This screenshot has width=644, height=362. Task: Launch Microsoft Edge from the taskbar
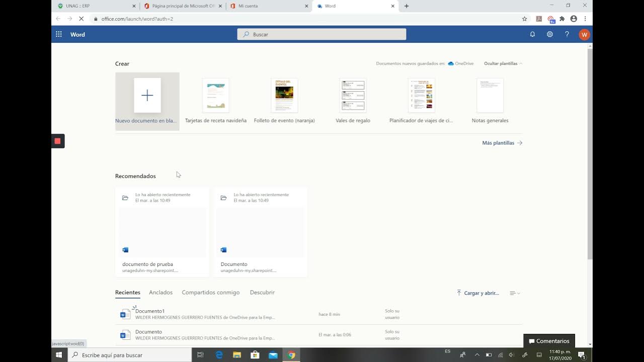coord(219,355)
